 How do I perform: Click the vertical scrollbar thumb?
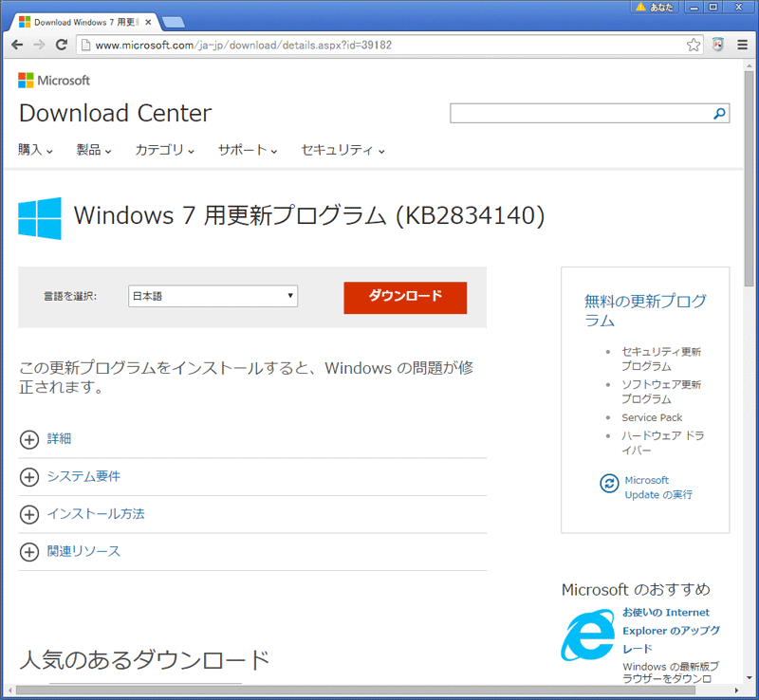749,179
